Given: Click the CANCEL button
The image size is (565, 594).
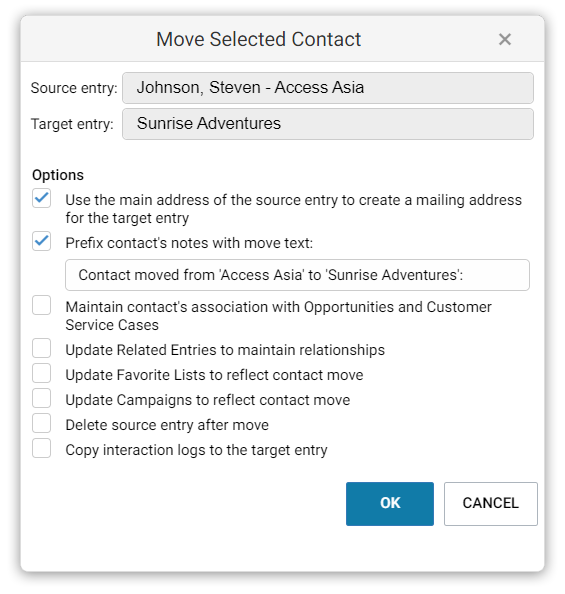Looking at the screenshot, I should coord(491,503).
